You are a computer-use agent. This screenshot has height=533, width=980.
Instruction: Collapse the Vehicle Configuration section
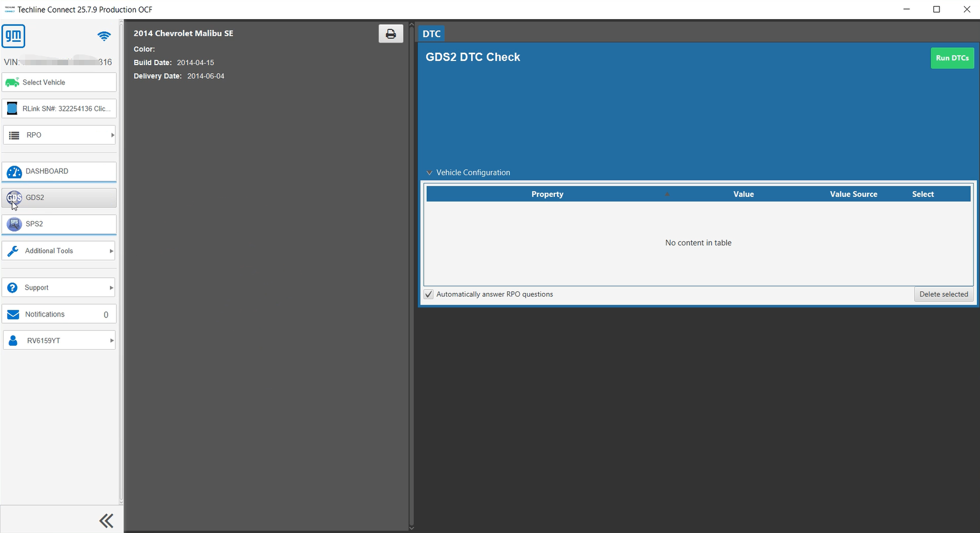tap(429, 173)
